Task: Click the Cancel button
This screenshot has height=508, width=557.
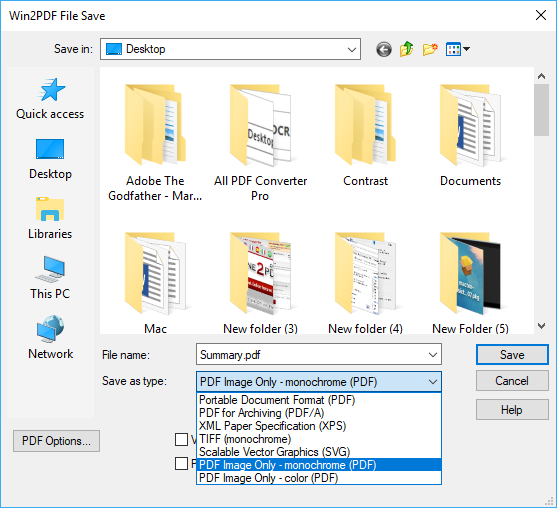Action: click(512, 381)
